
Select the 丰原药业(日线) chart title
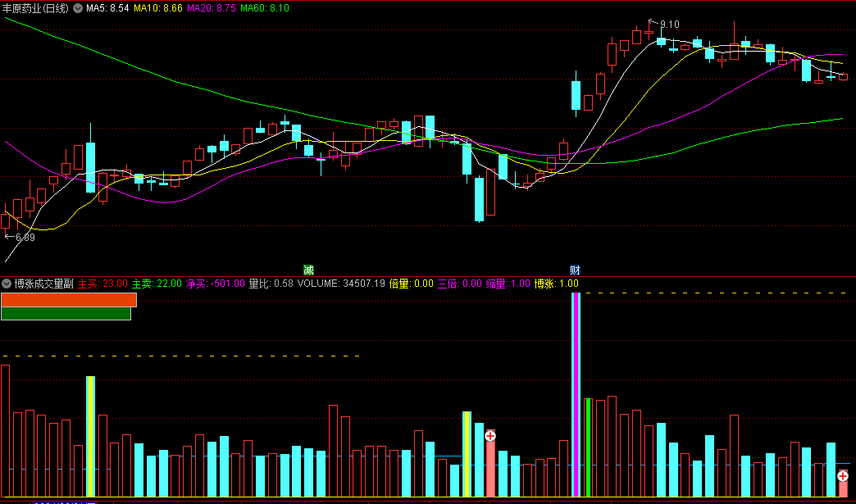[x=36, y=8]
